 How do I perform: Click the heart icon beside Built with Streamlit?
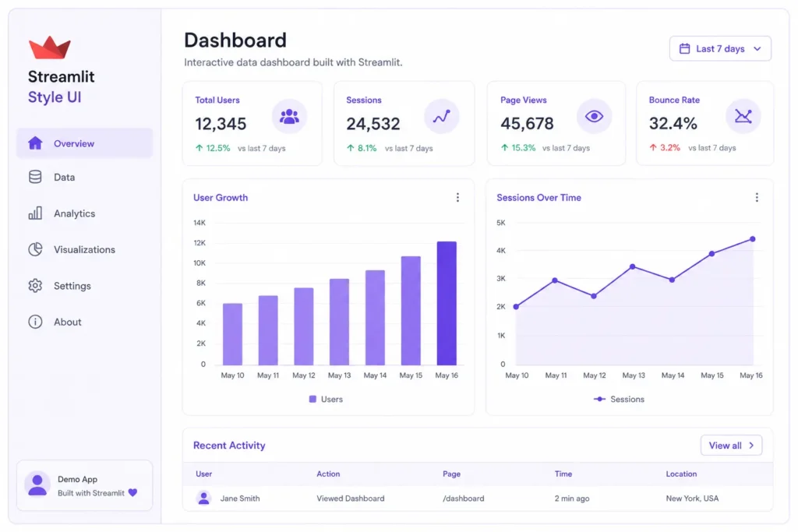click(x=132, y=492)
